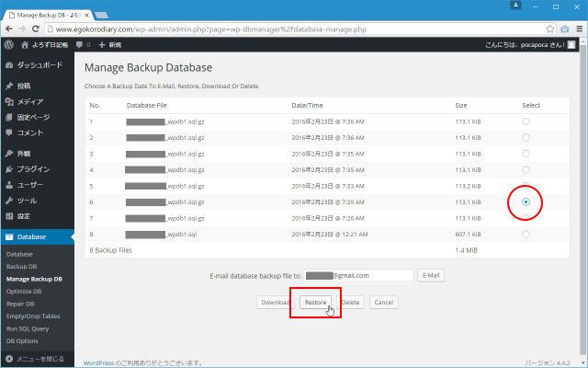
Task: Click the E-Mail button
Action: (x=431, y=275)
